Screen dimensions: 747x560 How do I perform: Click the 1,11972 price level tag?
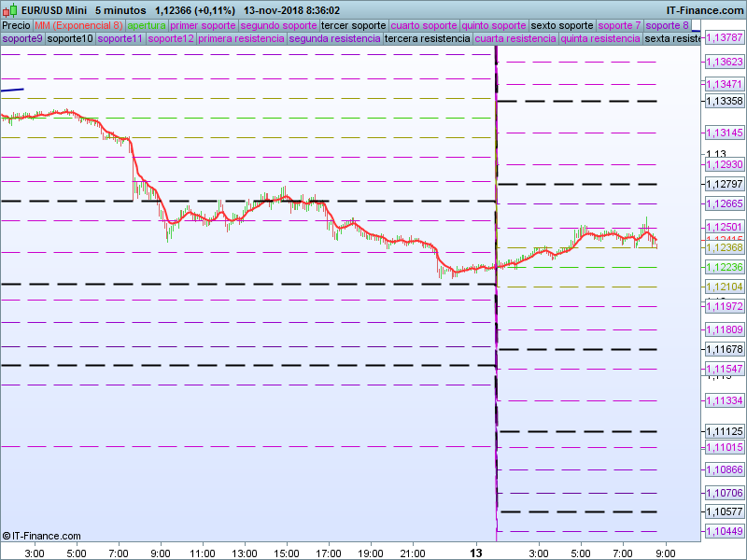[725, 306]
